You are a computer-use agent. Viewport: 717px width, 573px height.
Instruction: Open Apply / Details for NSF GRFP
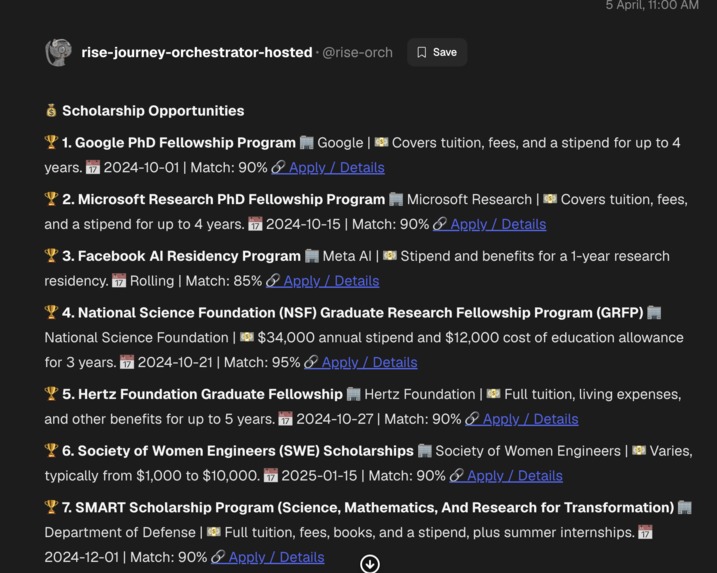[x=360, y=362]
